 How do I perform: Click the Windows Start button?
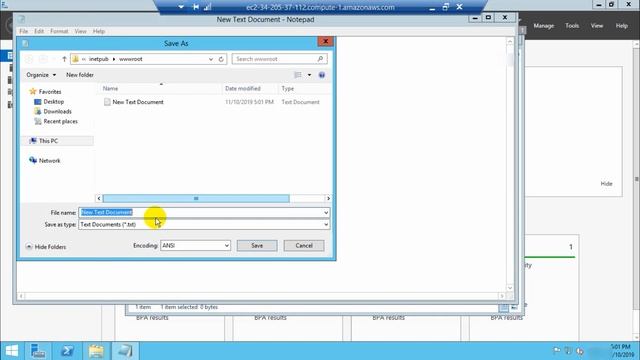pyautogui.click(x=12, y=351)
